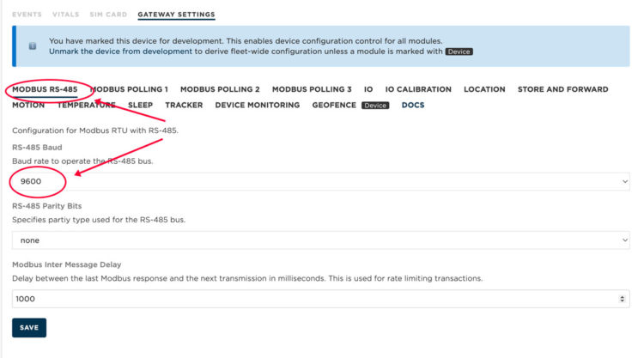Select the IO Calibration section
Image resolution: width=644 pixels, height=358 pixels.
[x=418, y=89]
